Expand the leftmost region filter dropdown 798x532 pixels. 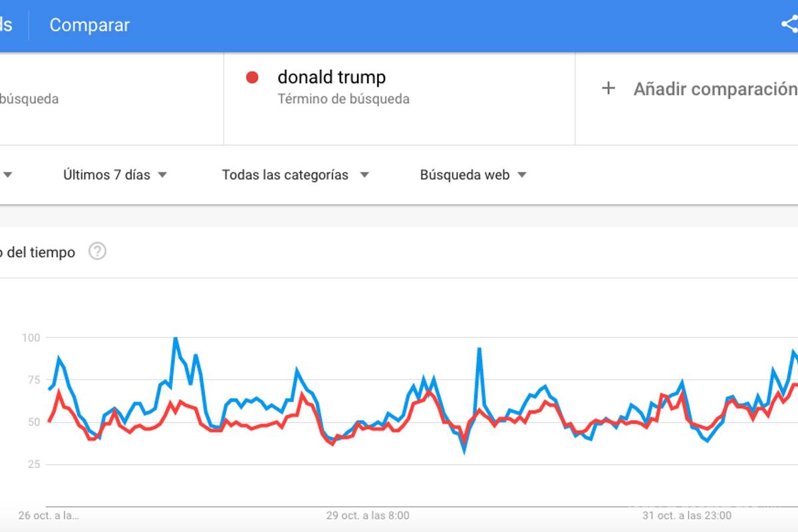coord(7,174)
